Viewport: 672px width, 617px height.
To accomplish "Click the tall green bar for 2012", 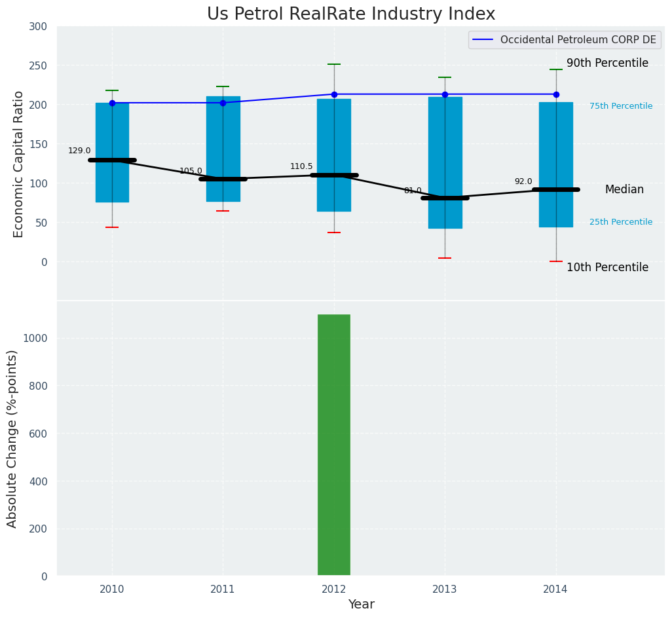I will click(x=334, y=445).
